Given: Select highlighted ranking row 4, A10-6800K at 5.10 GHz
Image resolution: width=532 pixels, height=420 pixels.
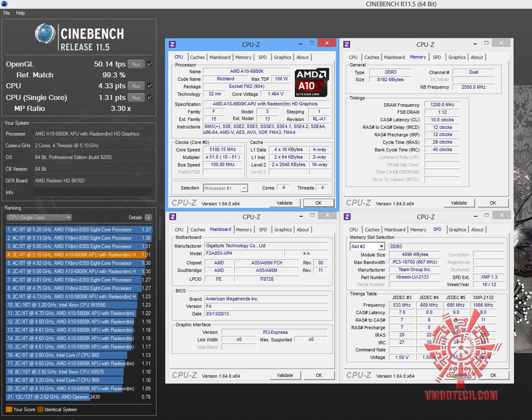Looking at the screenshot, I should (x=79, y=255).
